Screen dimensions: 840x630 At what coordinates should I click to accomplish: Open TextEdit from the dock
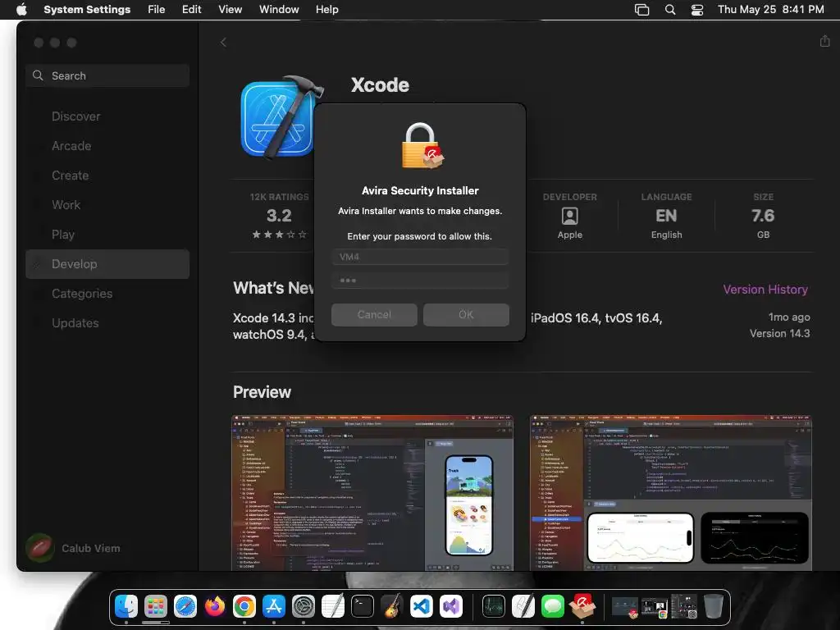(333, 606)
